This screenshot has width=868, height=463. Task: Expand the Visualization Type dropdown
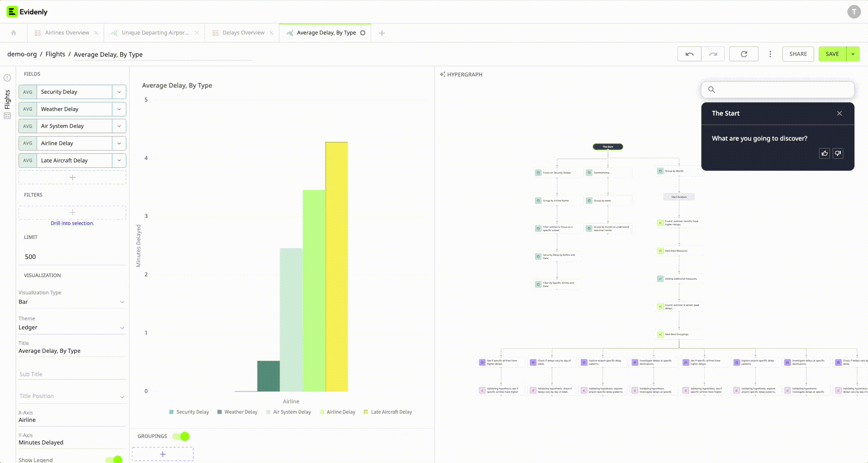pyautogui.click(x=72, y=301)
